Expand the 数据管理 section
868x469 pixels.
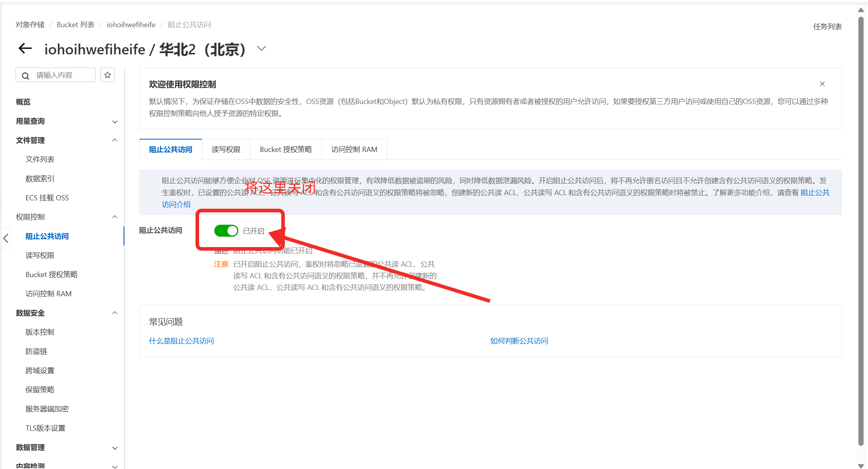click(115, 448)
